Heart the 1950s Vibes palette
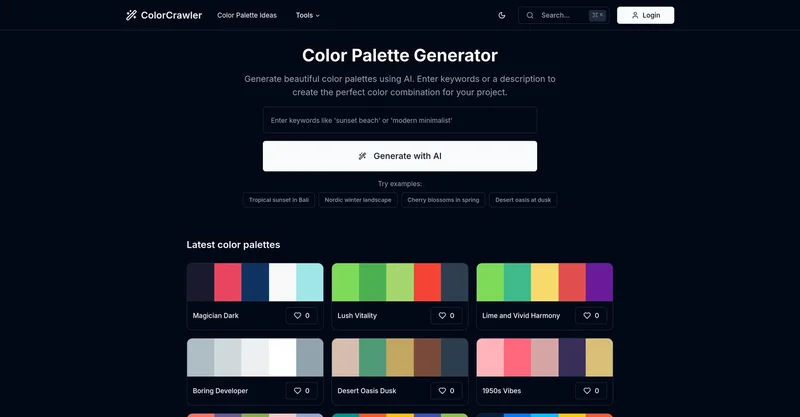The image size is (800, 417). (x=591, y=390)
